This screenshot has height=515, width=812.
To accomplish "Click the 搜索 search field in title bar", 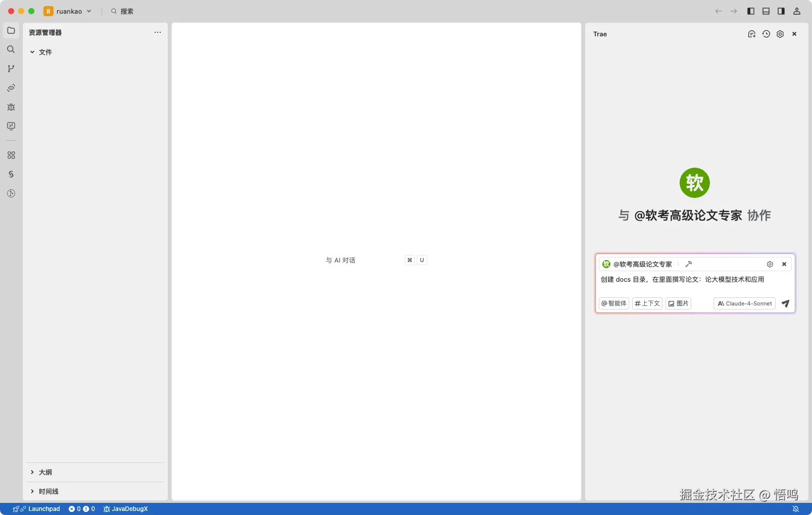I will [122, 11].
